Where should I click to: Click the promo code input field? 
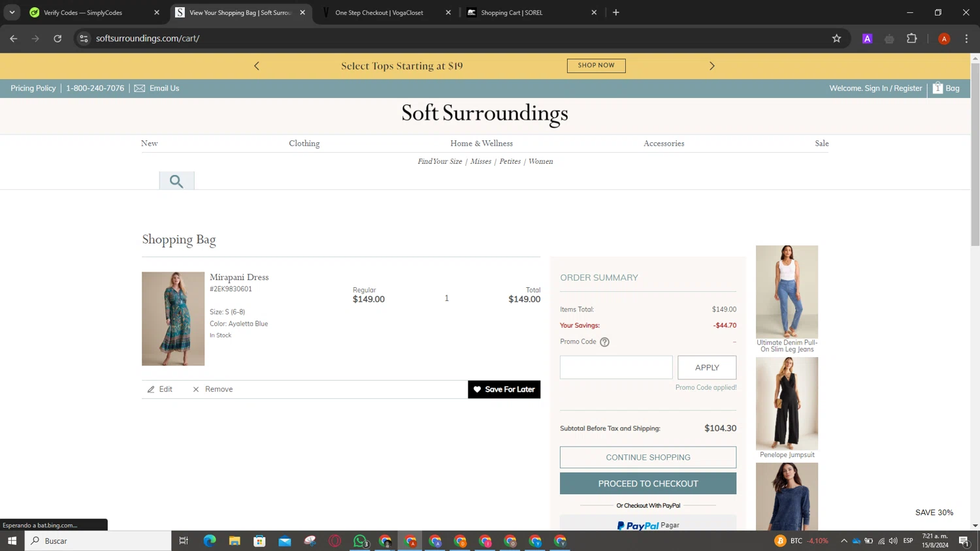pyautogui.click(x=616, y=368)
